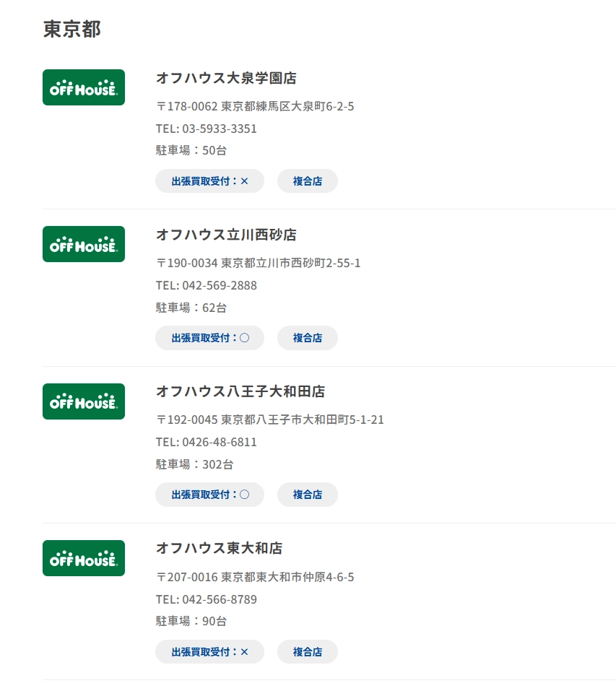Open the オフハウス東大和店 store page
Screen dimensions: 616x691
[219, 548]
